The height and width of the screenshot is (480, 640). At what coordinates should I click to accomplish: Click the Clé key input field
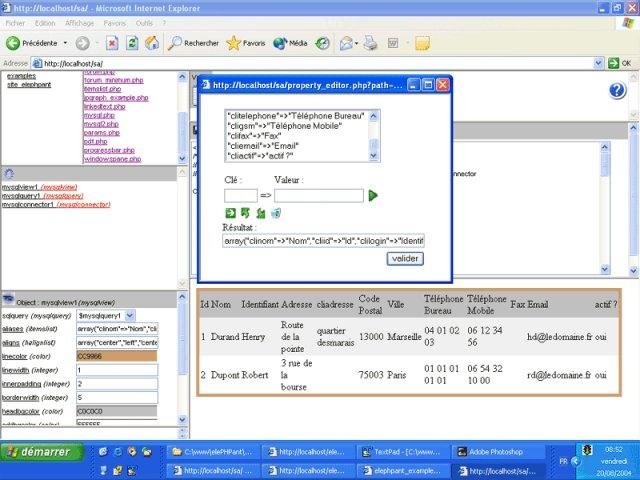[241, 196]
